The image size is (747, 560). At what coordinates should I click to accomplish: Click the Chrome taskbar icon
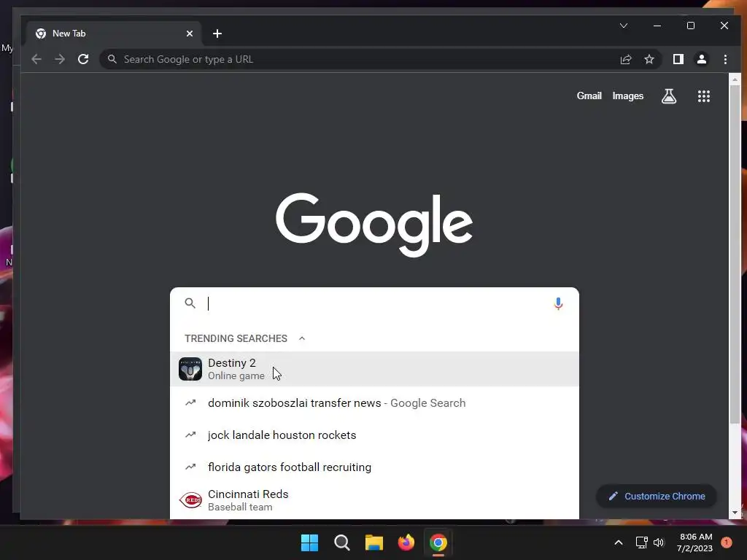tap(438, 542)
